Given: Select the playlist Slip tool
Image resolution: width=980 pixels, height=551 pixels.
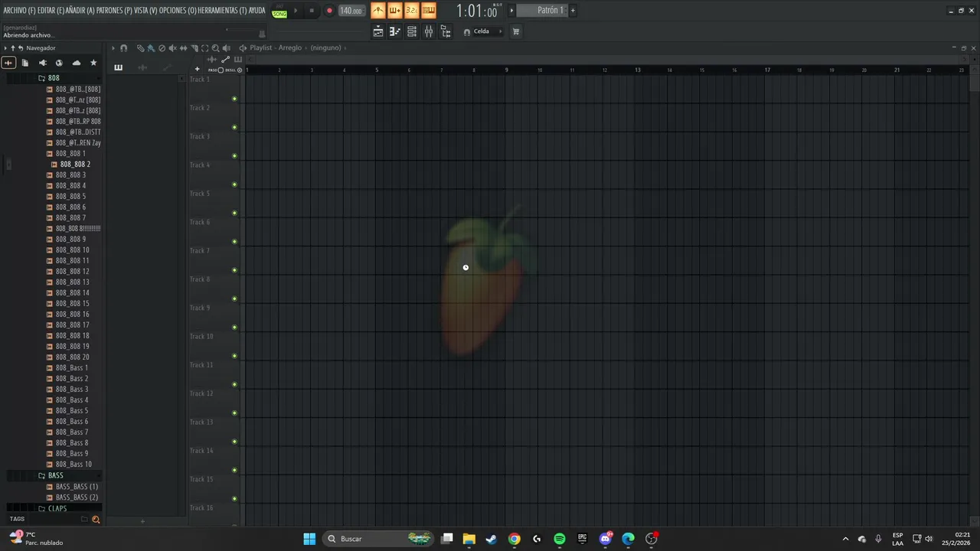Looking at the screenshot, I should (183, 47).
